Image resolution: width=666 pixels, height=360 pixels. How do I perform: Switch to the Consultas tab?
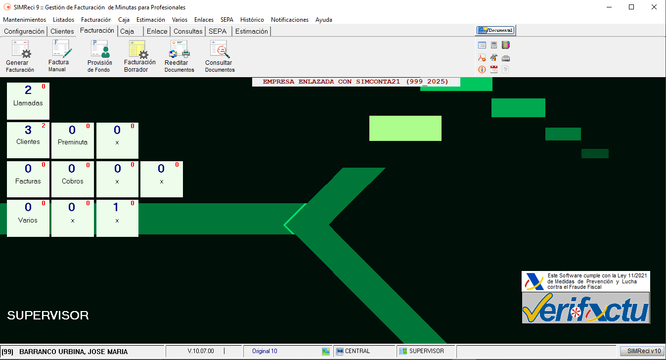tap(188, 31)
